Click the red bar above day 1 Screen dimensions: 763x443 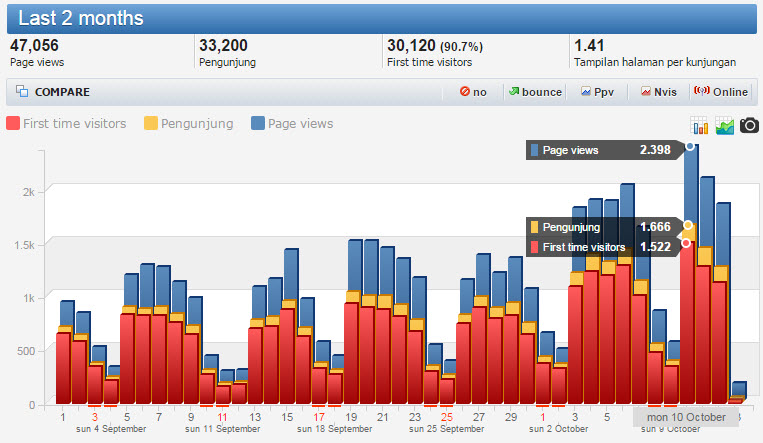(x=64, y=368)
